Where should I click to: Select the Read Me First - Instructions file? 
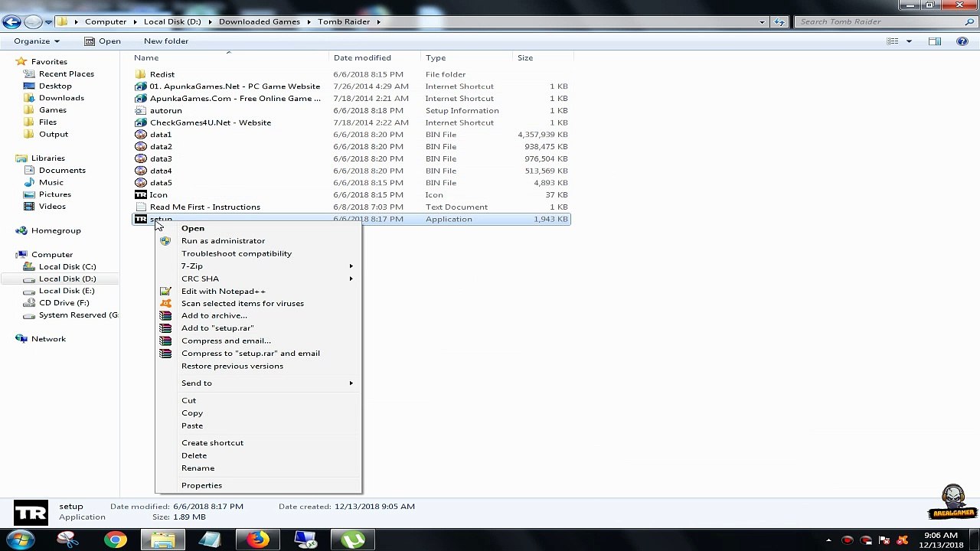[204, 207]
